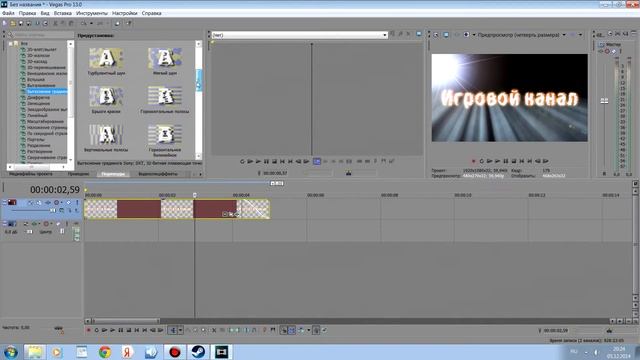Viewport: 640px width, 360px height.
Task: Click the Save project toolbar icon
Action: point(21,23)
